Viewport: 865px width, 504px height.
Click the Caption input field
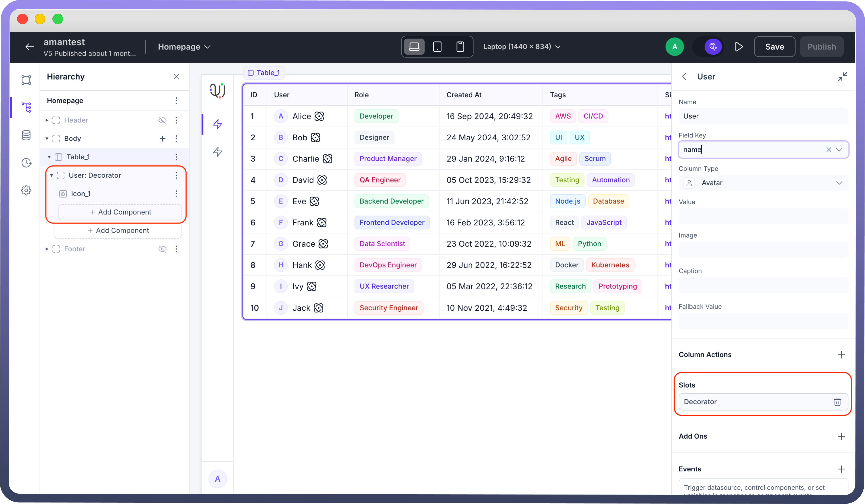763,285
